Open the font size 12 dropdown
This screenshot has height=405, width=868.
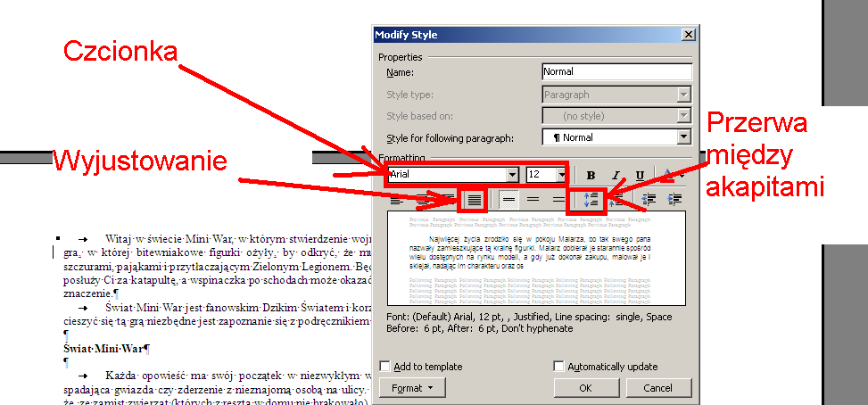[560, 175]
